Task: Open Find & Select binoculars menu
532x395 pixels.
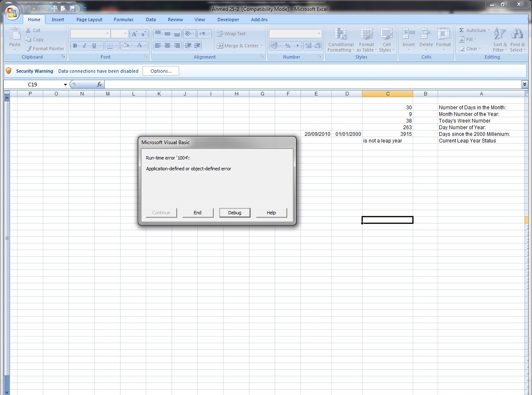Action: point(517,40)
